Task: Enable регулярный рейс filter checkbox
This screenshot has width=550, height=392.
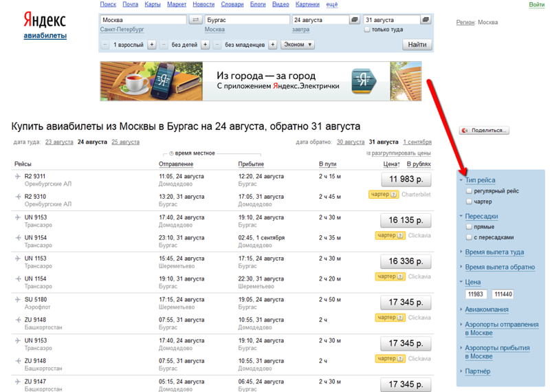Action: point(469,191)
